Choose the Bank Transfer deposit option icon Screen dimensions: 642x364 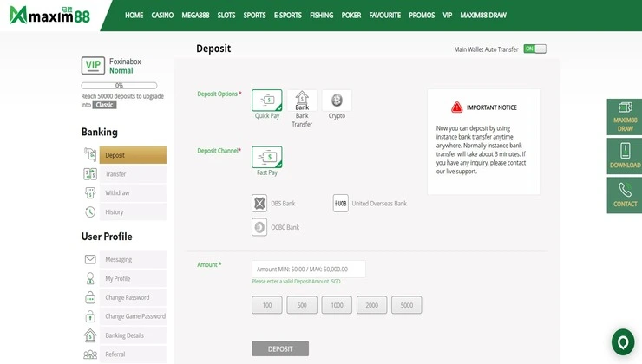click(302, 101)
